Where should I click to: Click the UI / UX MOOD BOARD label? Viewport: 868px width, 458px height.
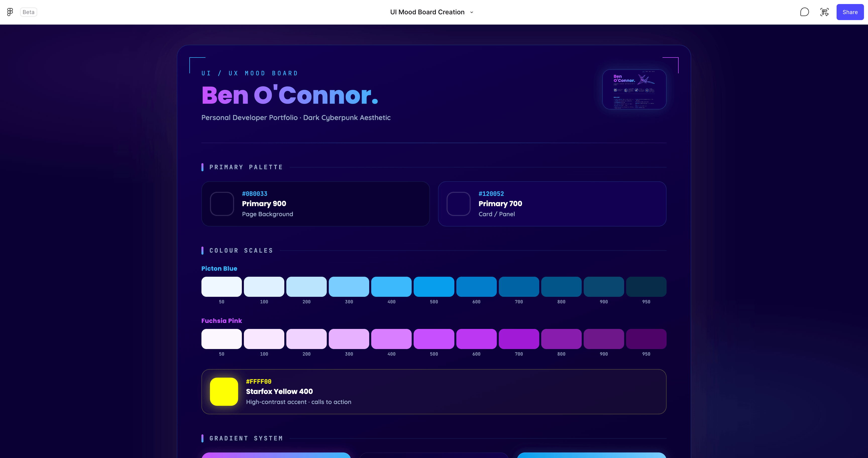click(250, 73)
